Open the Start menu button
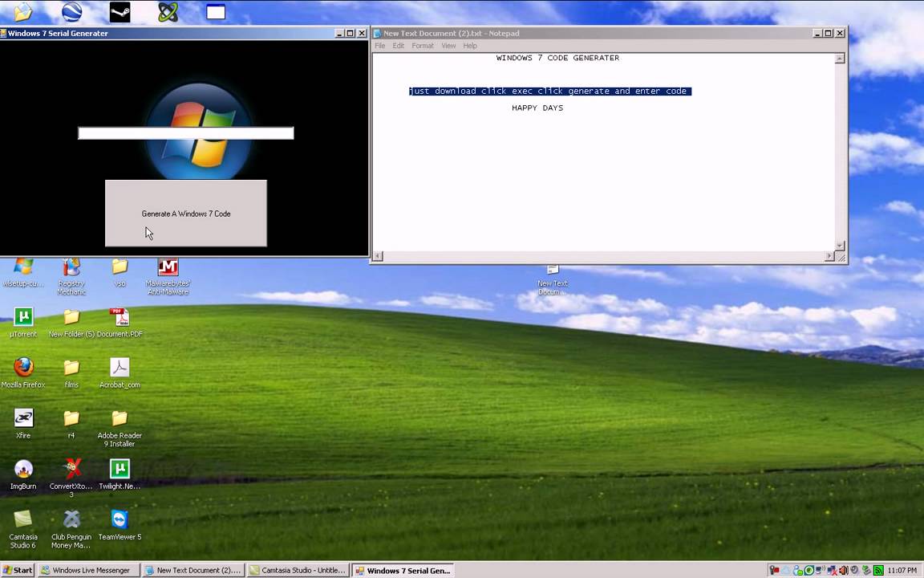924x578 pixels. [x=18, y=570]
